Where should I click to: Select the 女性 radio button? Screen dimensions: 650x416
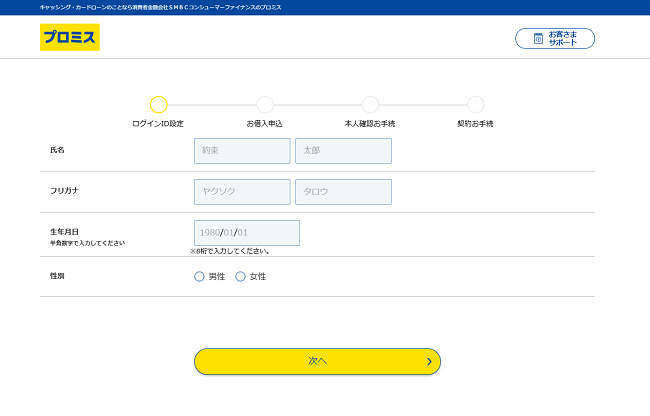click(x=240, y=276)
